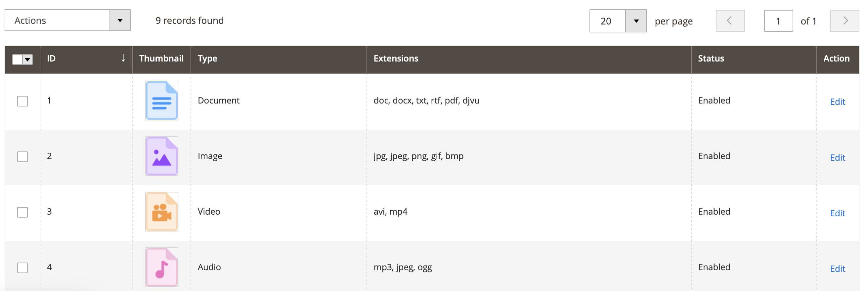Click the purple Image type thumbnail icon
868x291 pixels.
(x=161, y=156)
